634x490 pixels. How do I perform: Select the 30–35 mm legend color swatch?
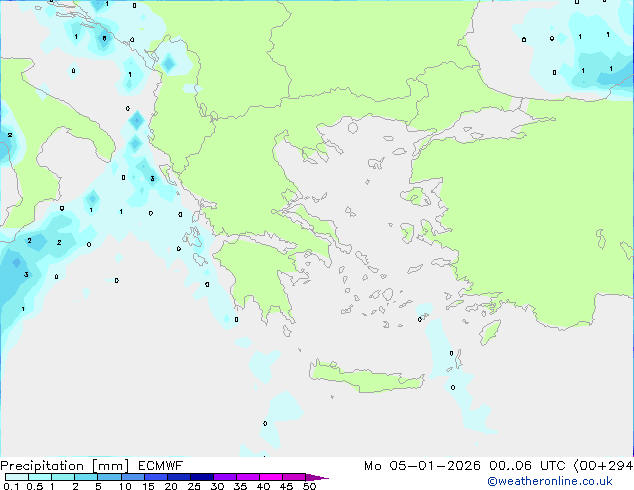click(x=225, y=477)
